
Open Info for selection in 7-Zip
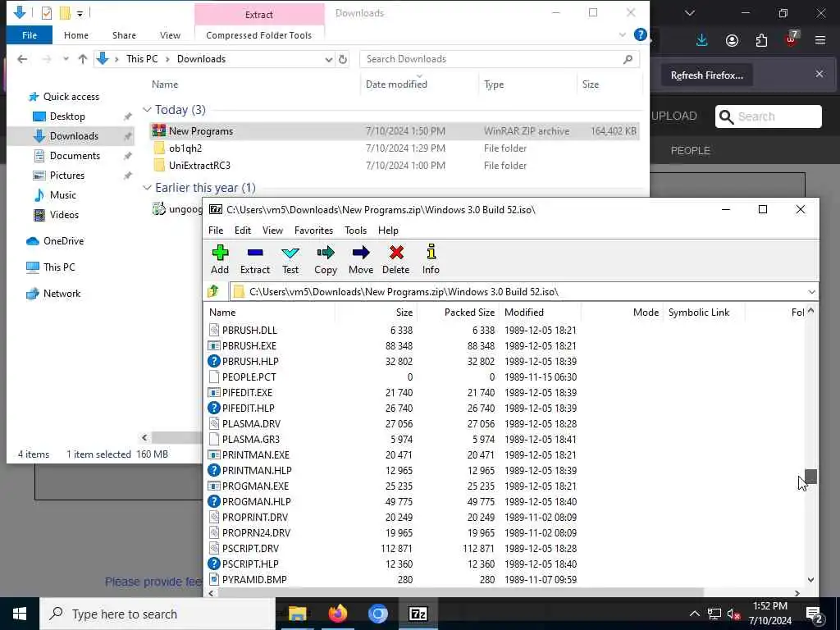(431, 260)
